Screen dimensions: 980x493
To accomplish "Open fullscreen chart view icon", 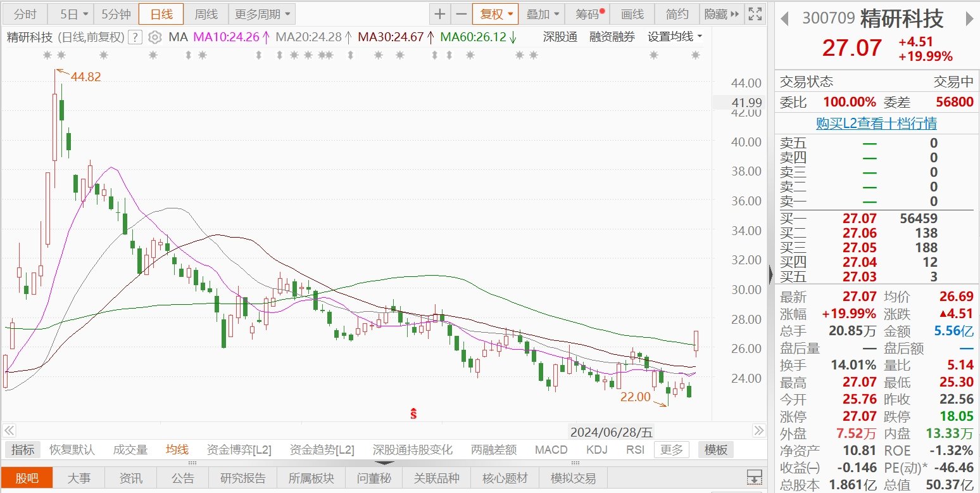I will (x=755, y=14).
